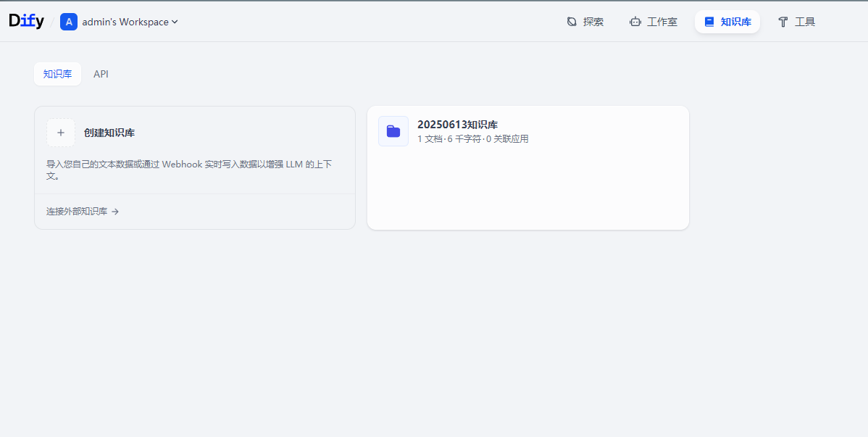Click the blue 'A' workspace avatar
868x437 pixels.
pos(69,22)
